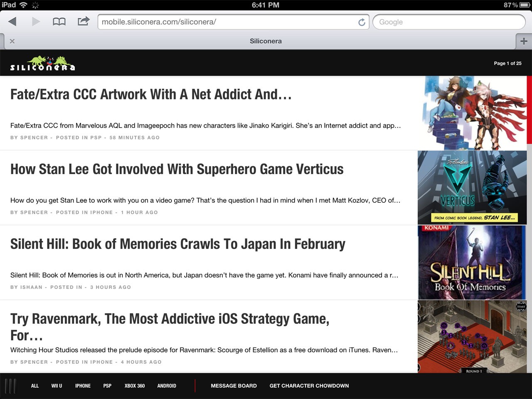Tap the Verticus Stan Lee thumbnail
This screenshot has height=399, width=532.
tap(472, 187)
